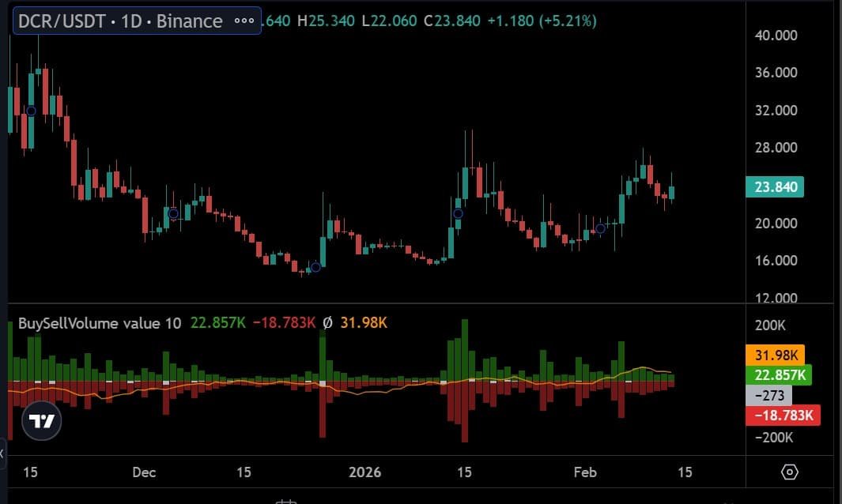The height and width of the screenshot is (504, 842).
Task: Click the Dec label on time axis
Action: 144,472
